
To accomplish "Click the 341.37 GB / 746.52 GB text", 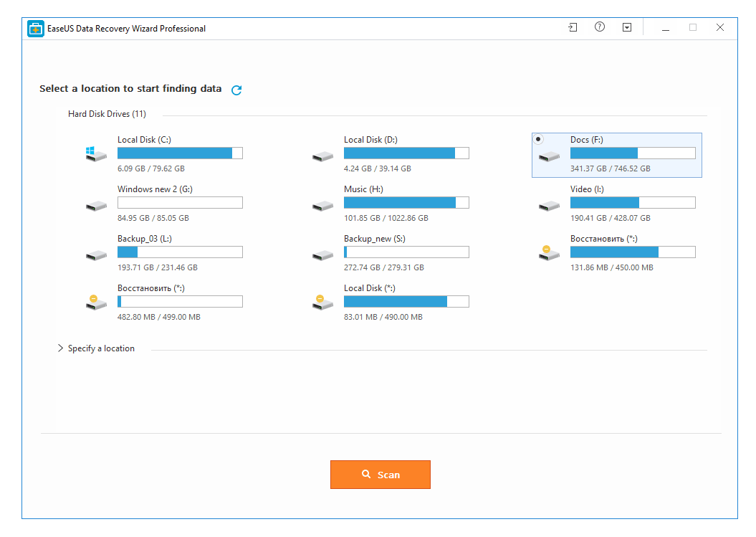I will coord(611,168).
